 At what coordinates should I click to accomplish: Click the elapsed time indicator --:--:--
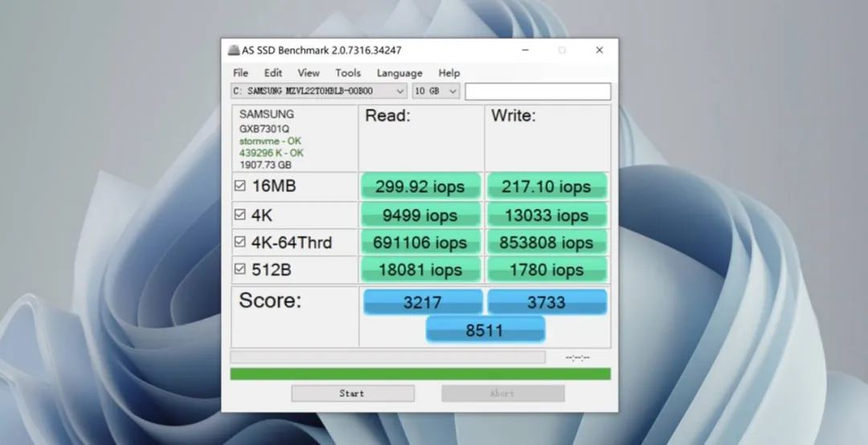(577, 357)
